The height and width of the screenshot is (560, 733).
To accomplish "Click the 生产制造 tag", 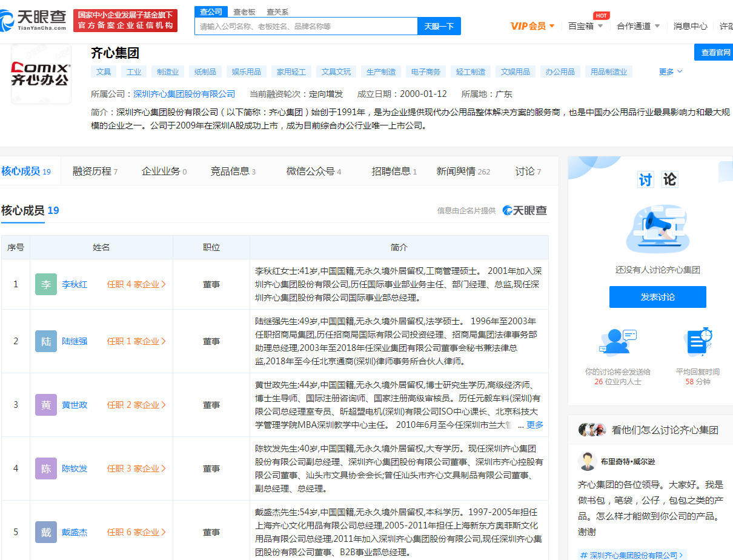I will coord(381,72).
